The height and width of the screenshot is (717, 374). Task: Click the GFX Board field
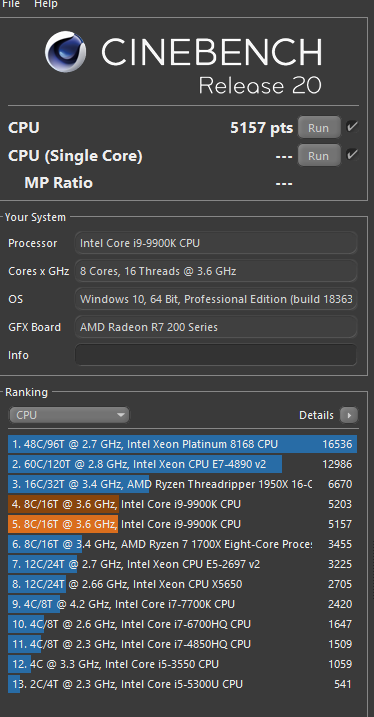(x=215, y=327)
